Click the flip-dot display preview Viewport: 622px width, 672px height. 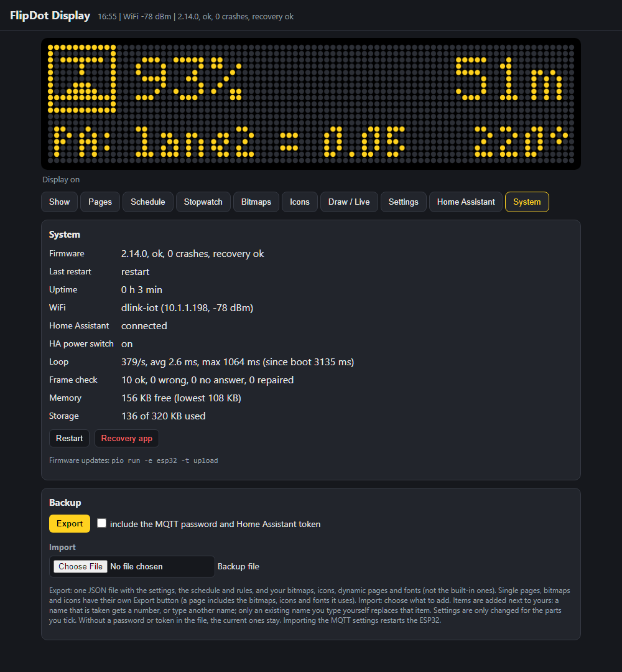(x=311, y=104)
